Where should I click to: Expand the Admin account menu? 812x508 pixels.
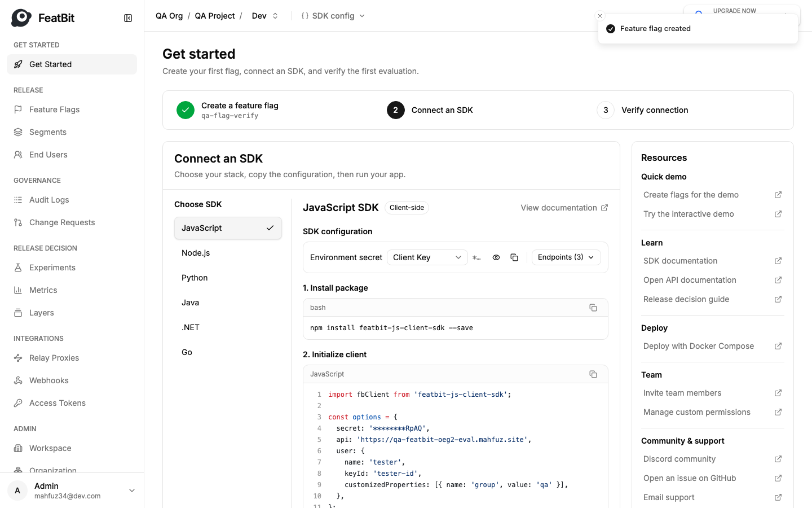72,491
